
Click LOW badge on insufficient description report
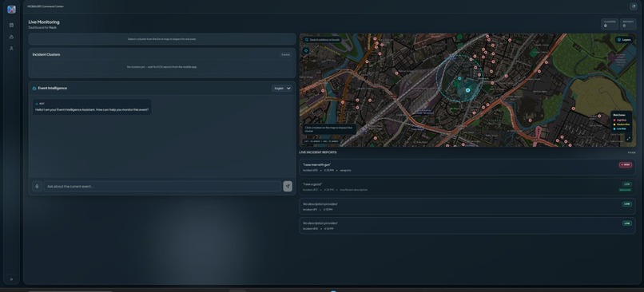point(626,184)
